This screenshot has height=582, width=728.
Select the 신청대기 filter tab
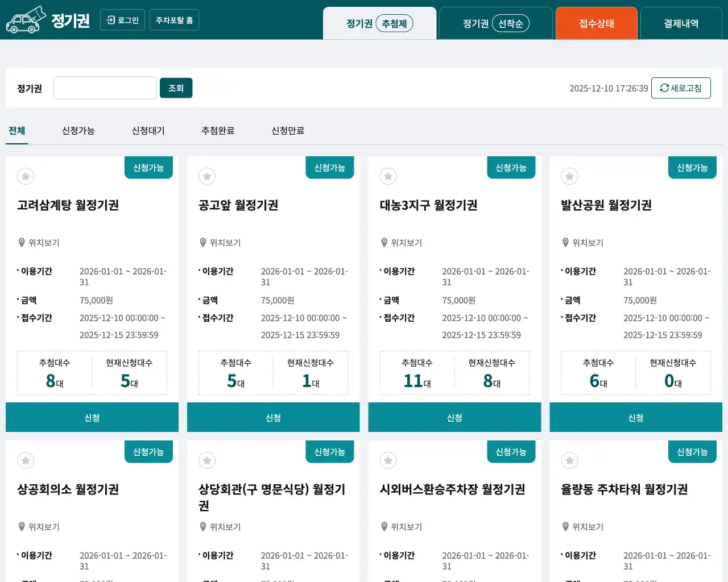pyautogui.click(x=148, y=131)
